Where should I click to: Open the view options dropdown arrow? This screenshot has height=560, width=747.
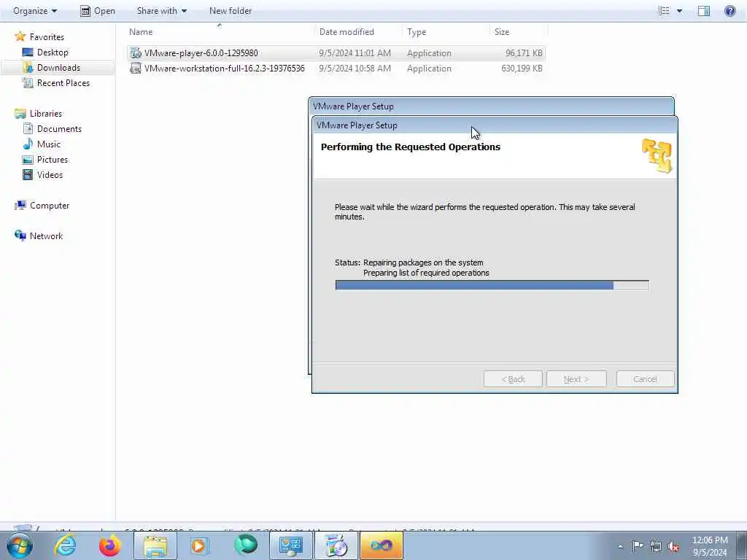click(679, 10)
